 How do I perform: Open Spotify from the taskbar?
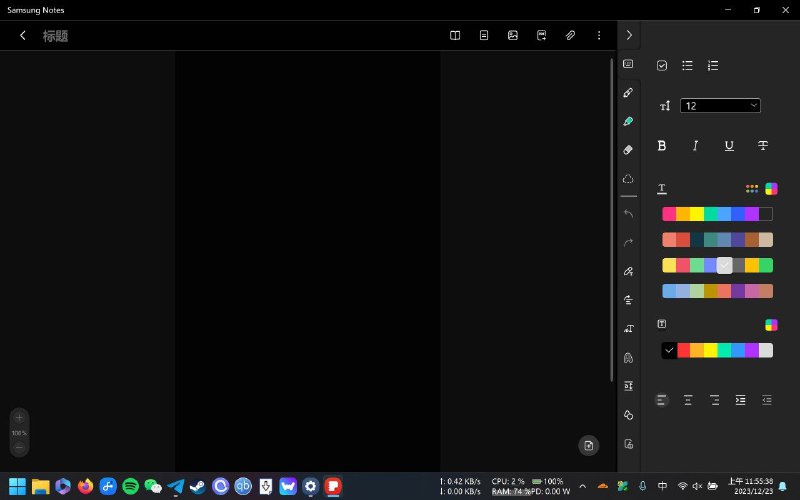130,486
